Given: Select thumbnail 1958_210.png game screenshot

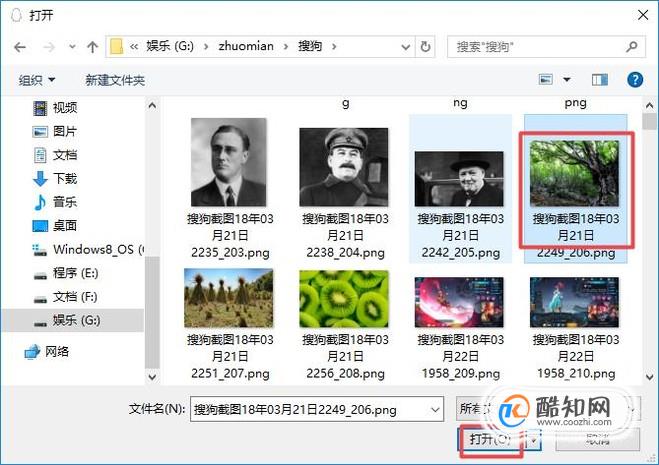Looking at the screenshot, I should pyautogui.click(x=574, y=302).
